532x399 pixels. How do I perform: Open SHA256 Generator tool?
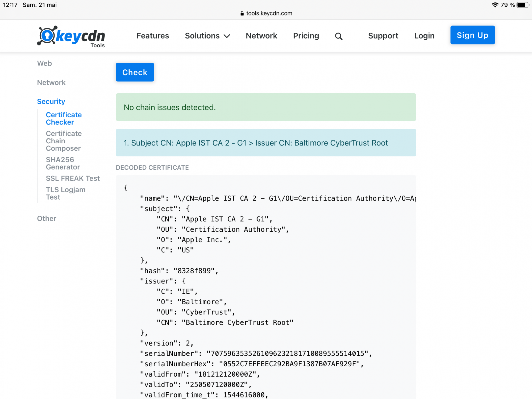coord(63,163)
